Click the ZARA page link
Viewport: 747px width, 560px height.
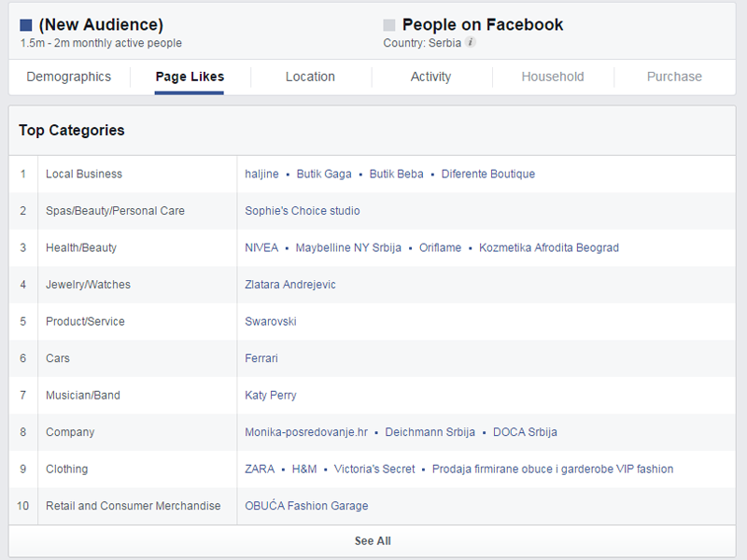point(260,469)
